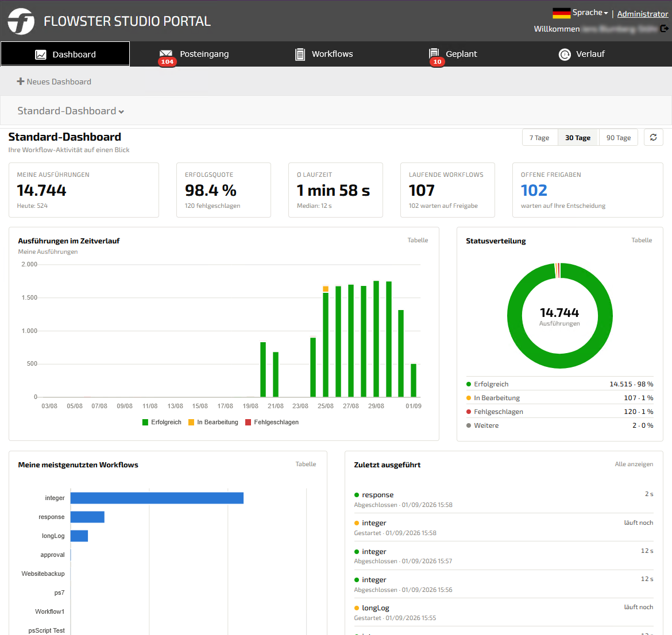Click the Verlauf history clock icon
This screenshot has width=672, height=635.
tap(565, 55)
